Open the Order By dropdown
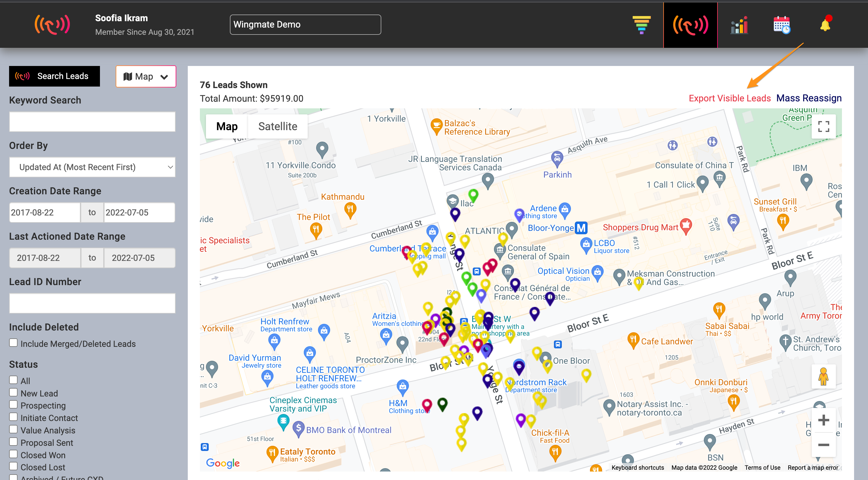 coord(92,167)
